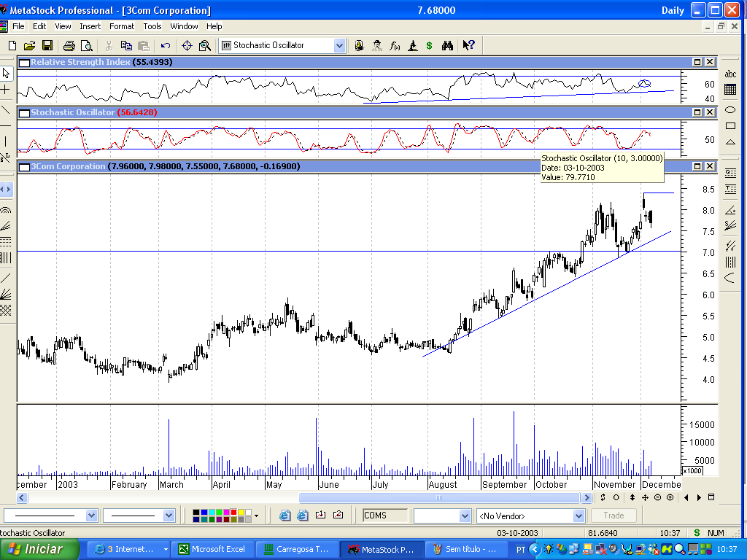747x560 pixels.
Task: Click the first Internet Explorer globe icon
Action: (285, 516)
